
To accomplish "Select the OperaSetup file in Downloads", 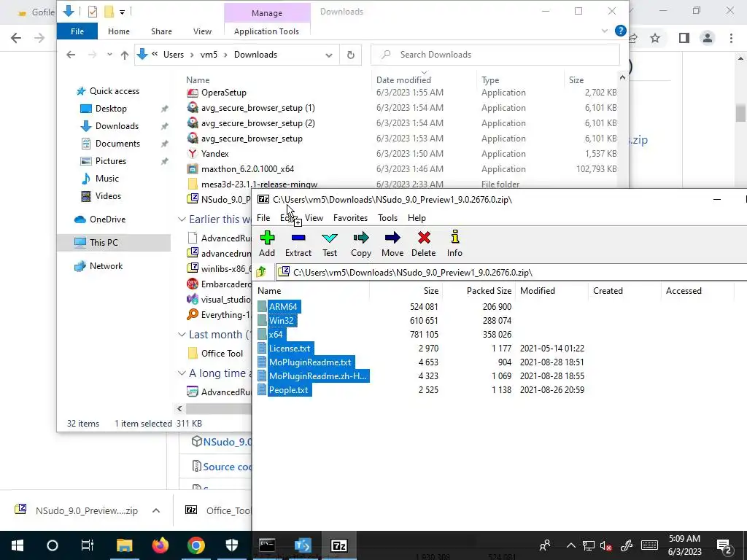I will point(224,93).
